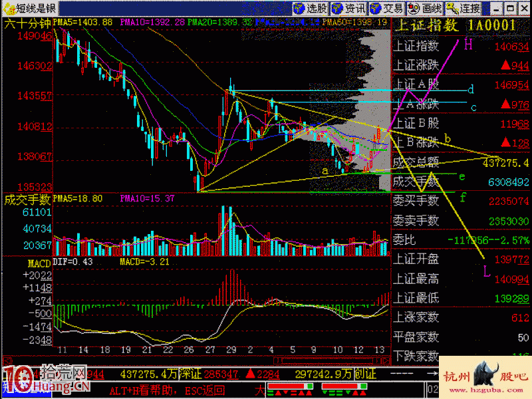Click the MACD panel label
Viewport: 532px width, 399px height.
(x=39, y=263)
